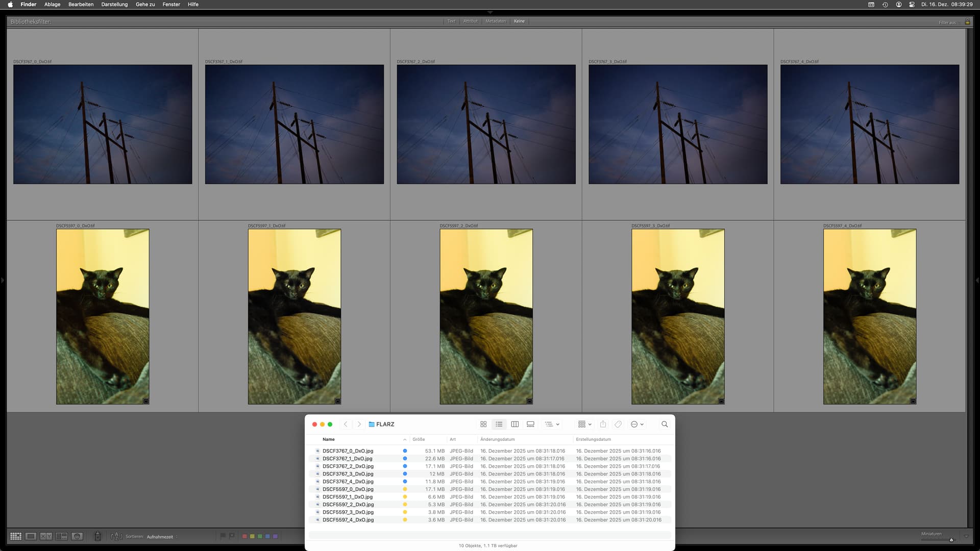Set flag as picked in toolbar

pos(223,536)
